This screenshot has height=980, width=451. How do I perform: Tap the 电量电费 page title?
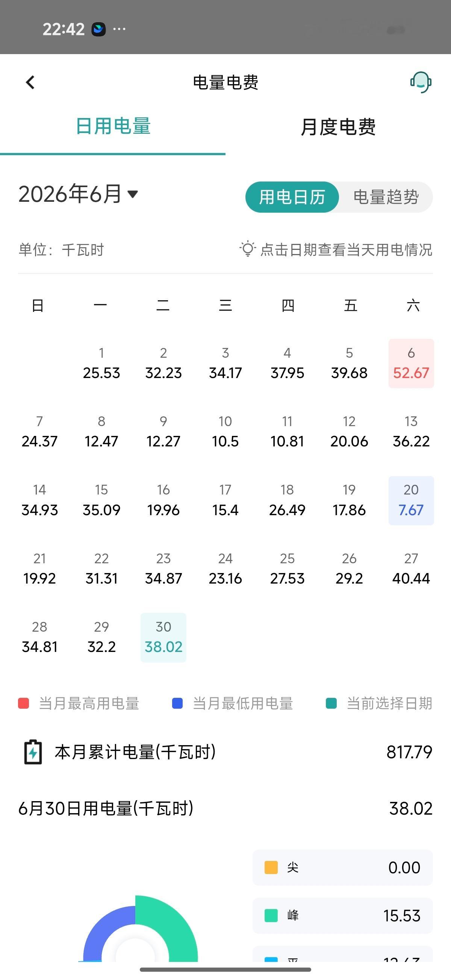tap(226, 82)
